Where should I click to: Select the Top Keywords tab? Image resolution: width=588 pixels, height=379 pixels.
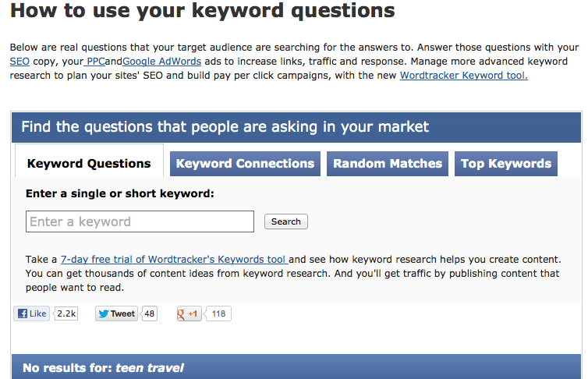[506, 164]
